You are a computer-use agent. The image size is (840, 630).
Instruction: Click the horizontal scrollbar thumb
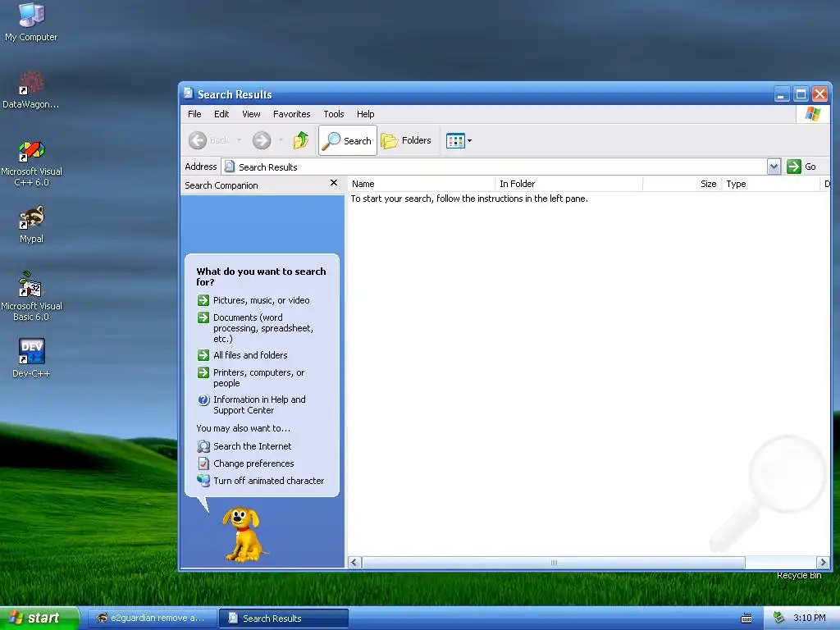click(x=554, y=563)
